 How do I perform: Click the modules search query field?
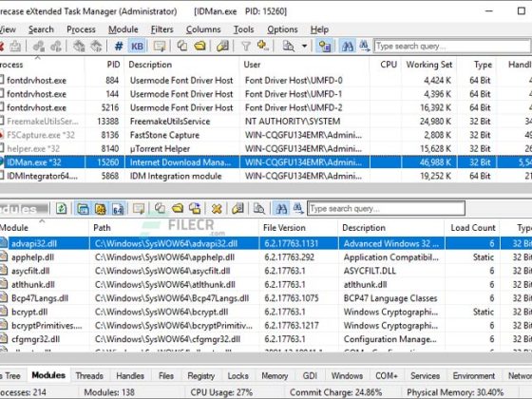386,208
